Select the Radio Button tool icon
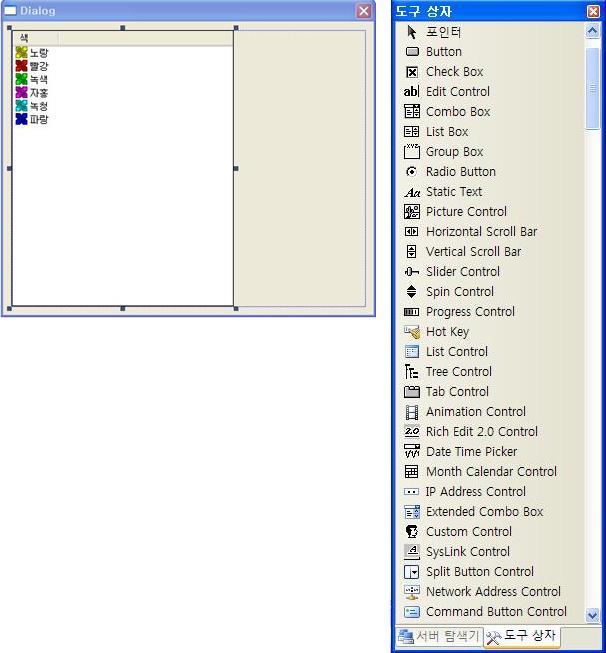This screenshot has height=653, width=606. pyautogui.click(x=411, y=172)
